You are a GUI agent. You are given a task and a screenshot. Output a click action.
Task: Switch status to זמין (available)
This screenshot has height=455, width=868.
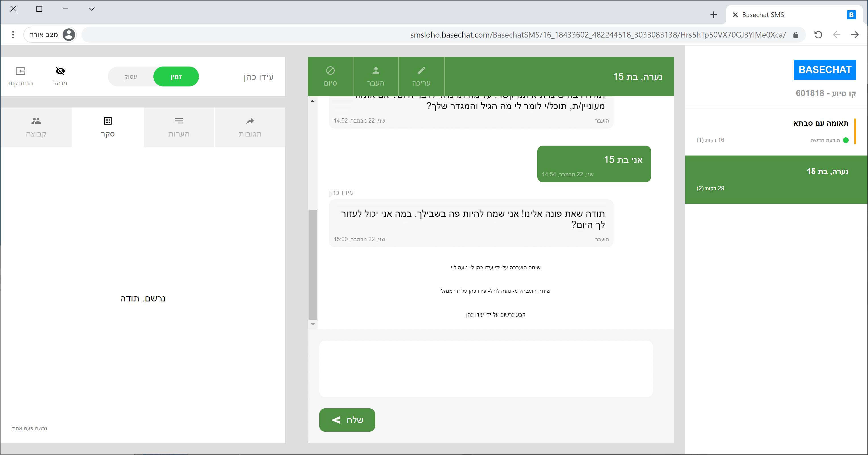tap(176, 77)
